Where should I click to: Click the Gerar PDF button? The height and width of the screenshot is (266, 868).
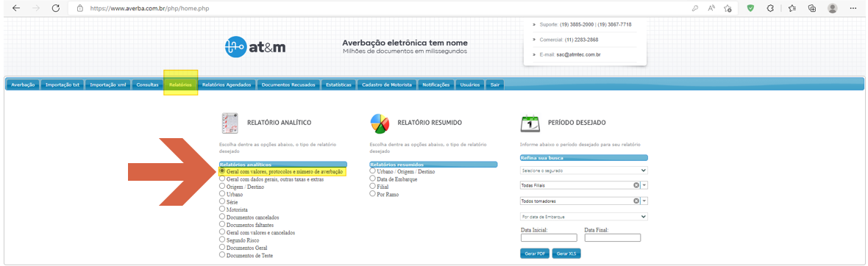(x=534, y=254)
